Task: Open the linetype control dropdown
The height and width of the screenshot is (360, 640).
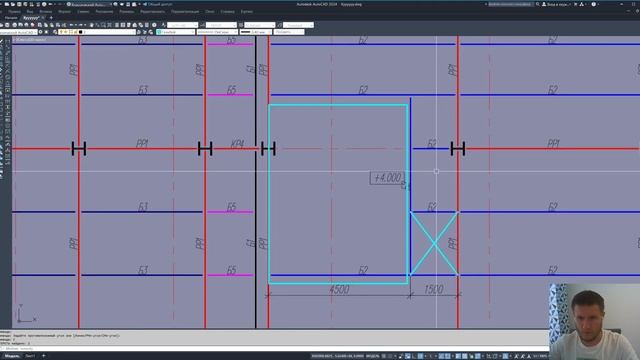Action: point(217,32)
